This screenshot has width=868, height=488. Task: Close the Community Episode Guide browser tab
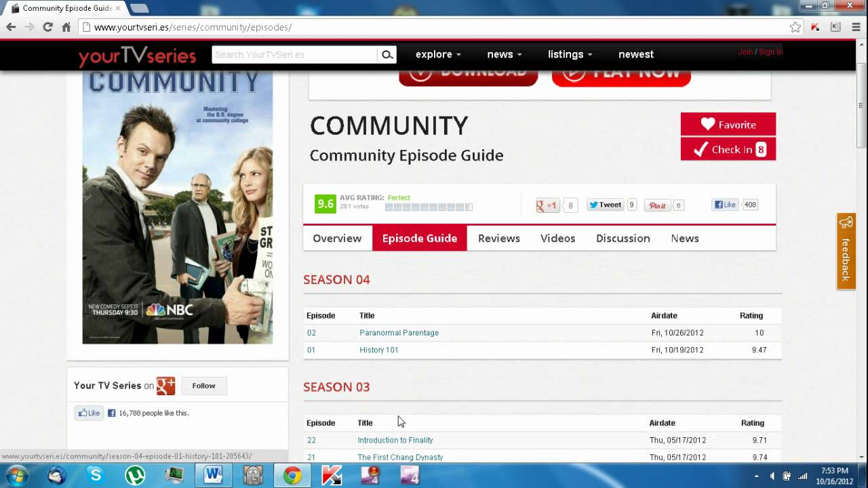coord(117,8)
